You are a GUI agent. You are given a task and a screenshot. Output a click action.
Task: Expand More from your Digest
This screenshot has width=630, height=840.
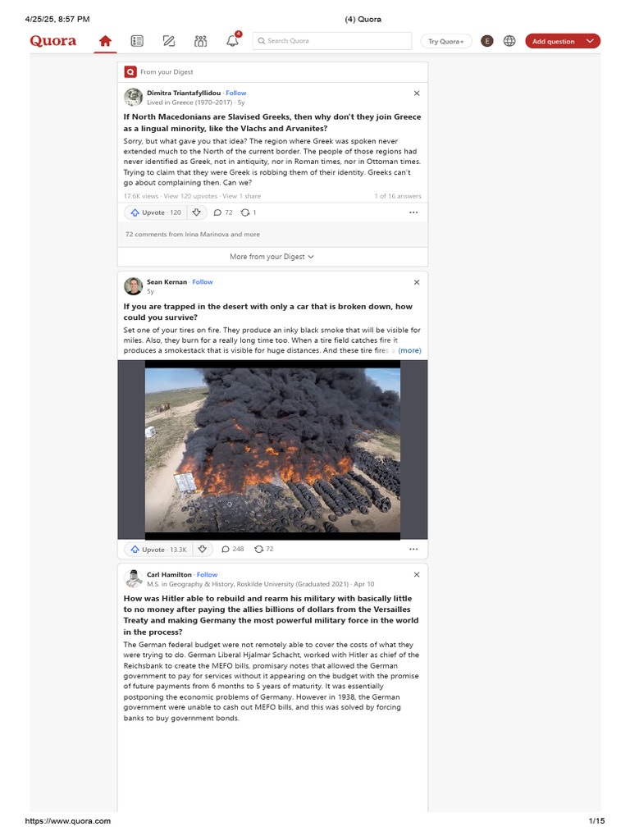pos(272,257)
